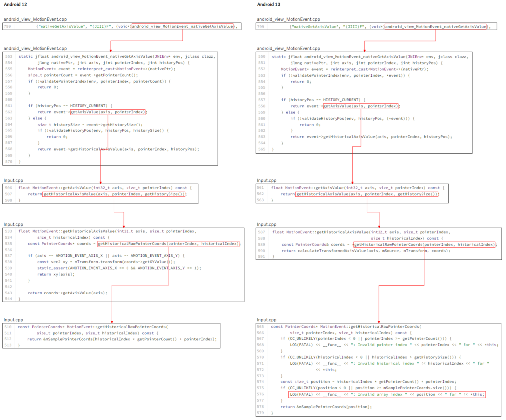Click "const vec2 xy = mTransform.transform" line
This screenshot has height=420, width=506.
click(106, 262)
